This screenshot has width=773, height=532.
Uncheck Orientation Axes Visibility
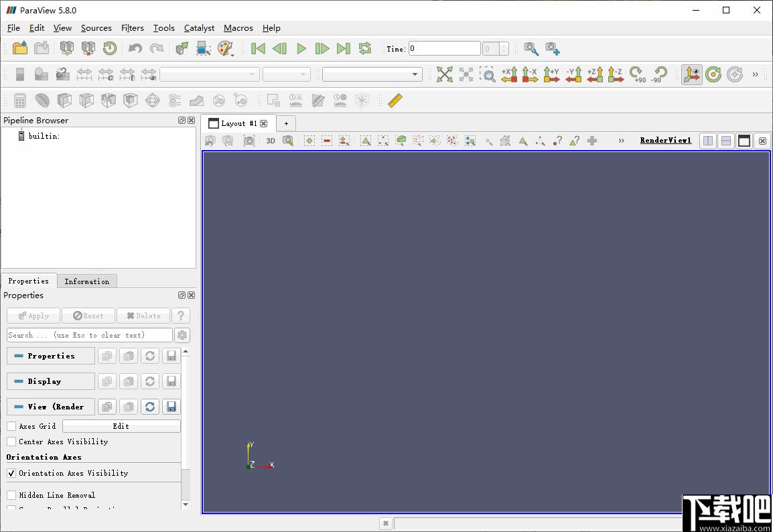point(11,473)
